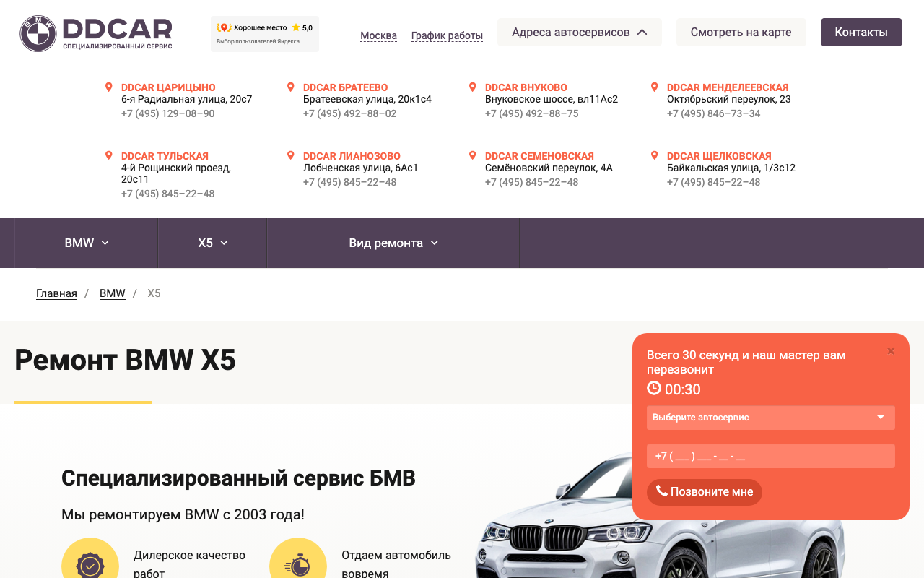Click the Москва city link
The image size is (924, 578).
click(378, 35)
